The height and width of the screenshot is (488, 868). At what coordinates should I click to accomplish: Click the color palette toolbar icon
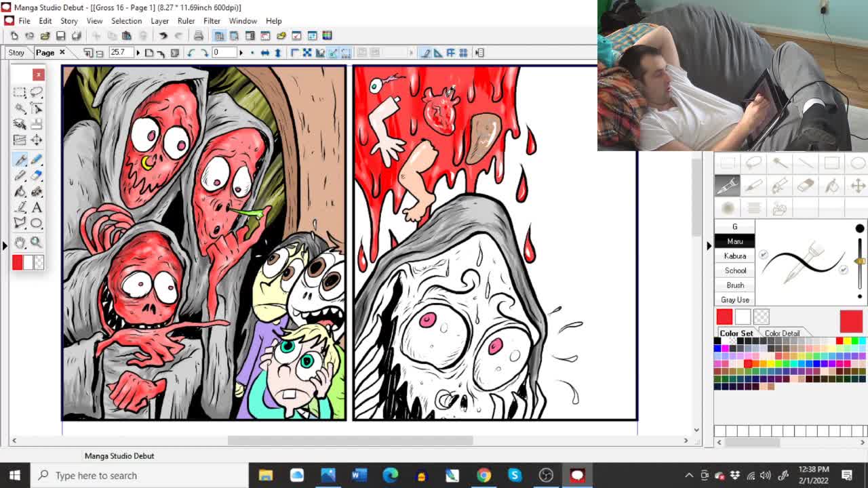327,36
